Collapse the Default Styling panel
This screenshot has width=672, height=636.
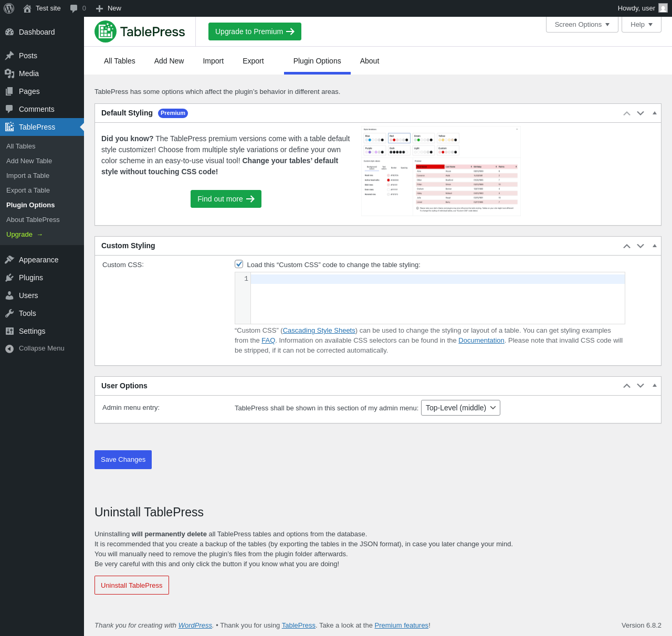(655, 113)
